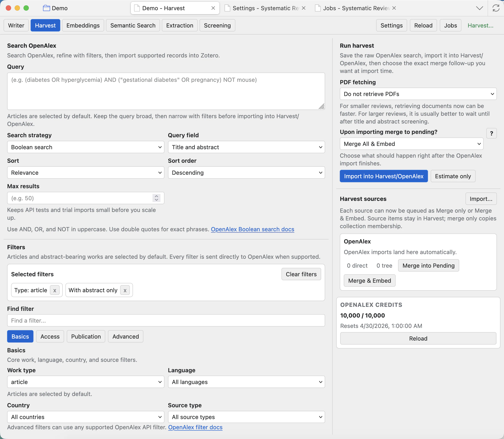Open the PDF fetching dropdown
The height and width of the screenshot is (439, 504).
click(418, 94)
